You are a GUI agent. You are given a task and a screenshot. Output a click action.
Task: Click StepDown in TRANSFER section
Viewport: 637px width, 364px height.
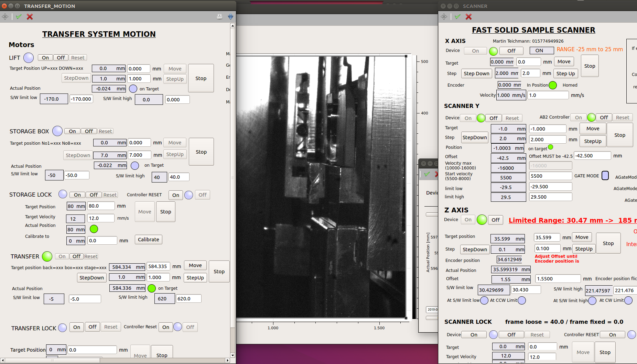[x=91, y=278]
